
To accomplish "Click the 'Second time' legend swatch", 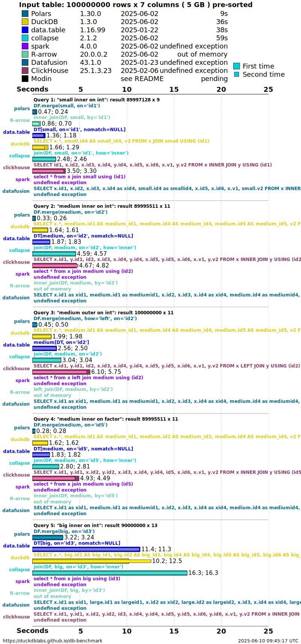I will [x=236, y=74].
